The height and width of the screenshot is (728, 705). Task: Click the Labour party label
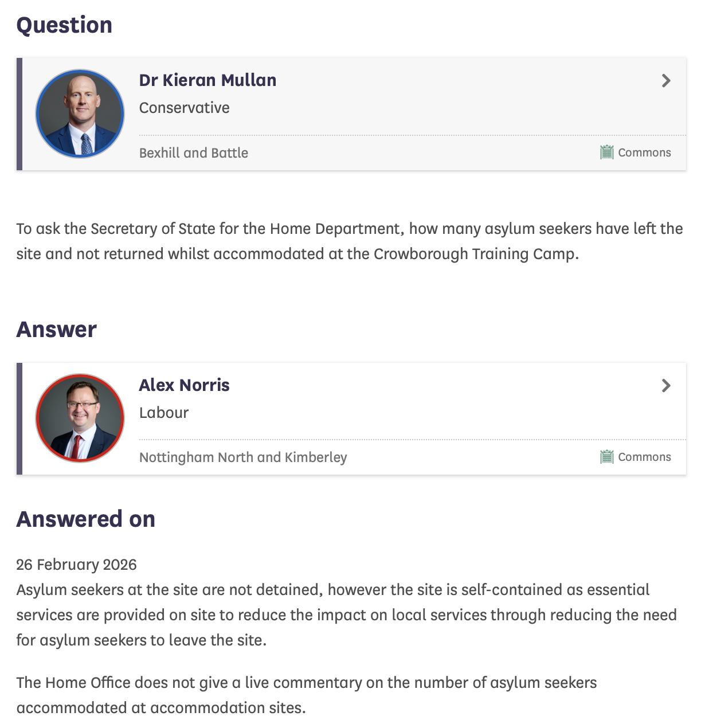[164, 413]
